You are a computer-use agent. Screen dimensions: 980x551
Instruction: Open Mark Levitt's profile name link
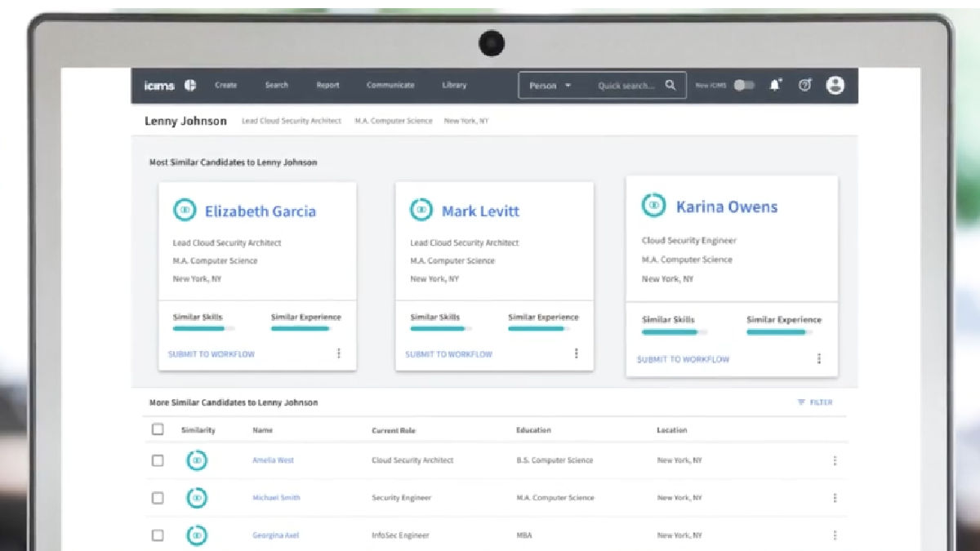point(480,211)
